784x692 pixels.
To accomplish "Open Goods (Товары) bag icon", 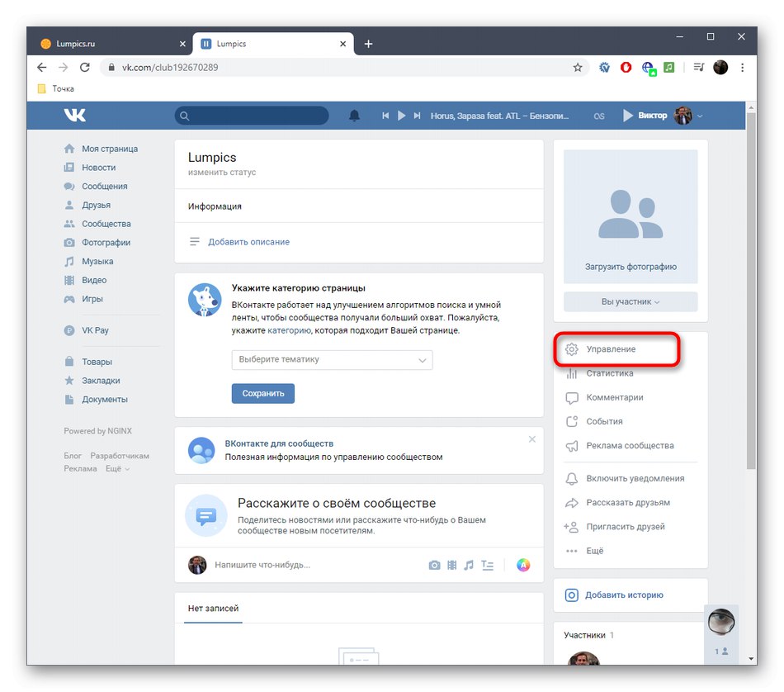I will coord(69,361).
